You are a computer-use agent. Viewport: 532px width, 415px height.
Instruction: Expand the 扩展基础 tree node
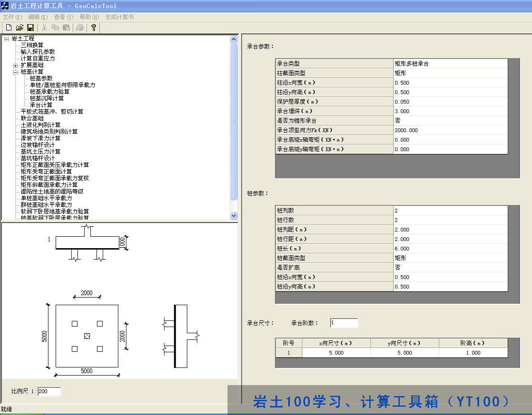(x=15, y=66)
